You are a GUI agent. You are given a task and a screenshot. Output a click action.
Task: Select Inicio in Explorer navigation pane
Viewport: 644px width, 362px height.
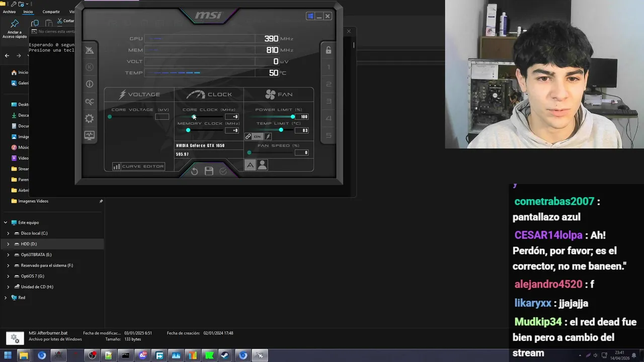[20, 72]
